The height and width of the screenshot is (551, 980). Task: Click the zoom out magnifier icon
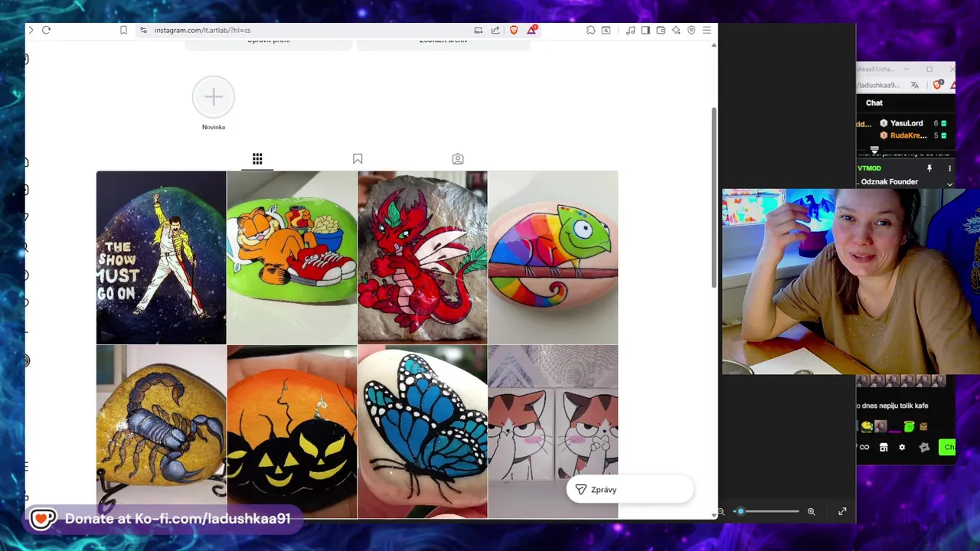coord(720,511)
